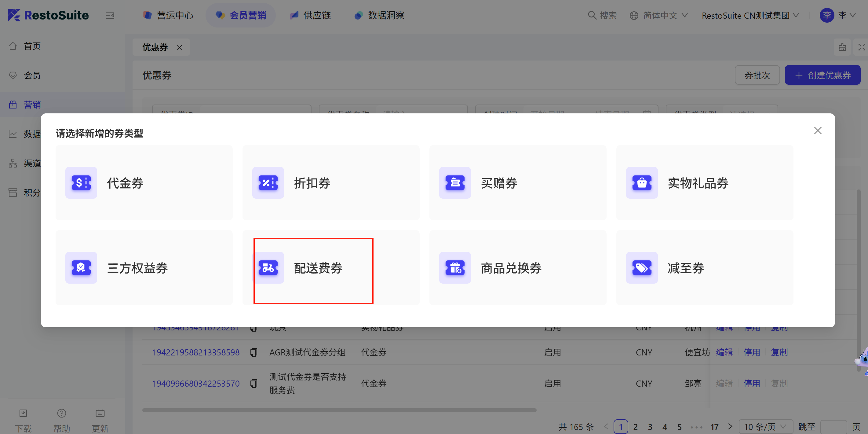The image size is (868, 434).
Task: Select pagination page 1
Action: 620,427
